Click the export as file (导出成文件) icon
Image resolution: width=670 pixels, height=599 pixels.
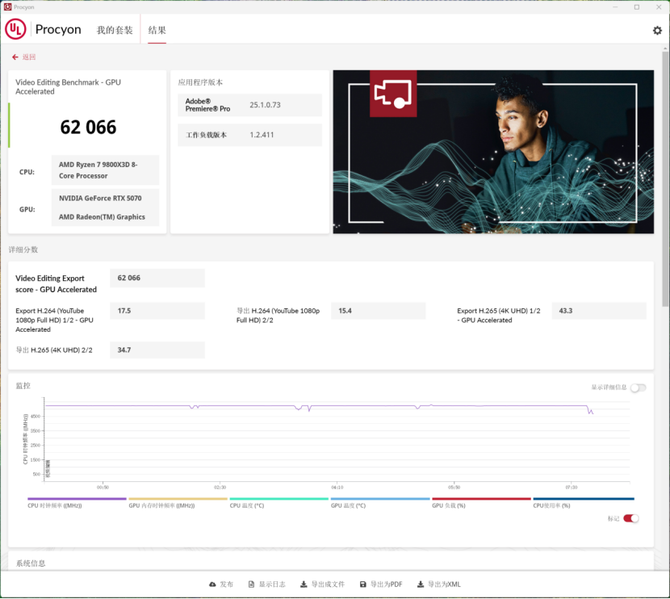coord(304,584)
